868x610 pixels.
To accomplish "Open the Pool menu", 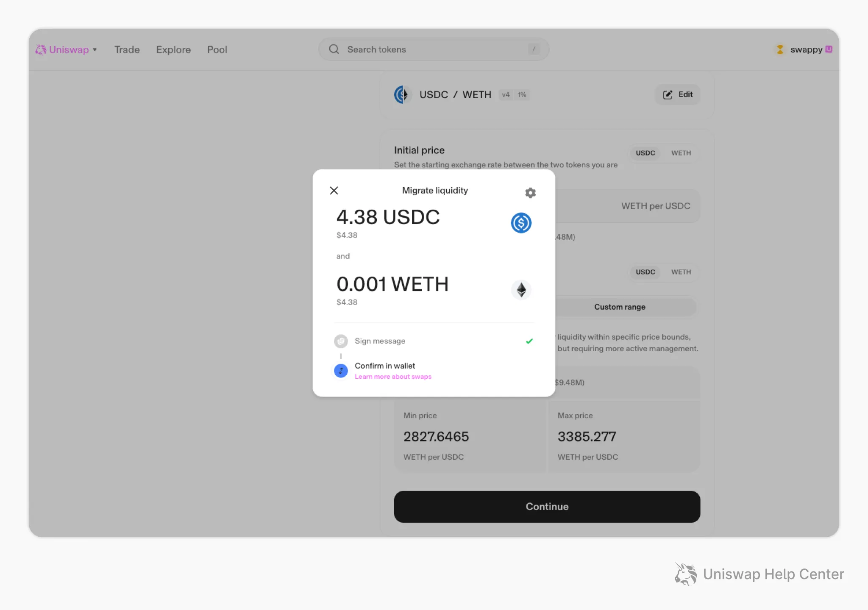I will point(217,50).
